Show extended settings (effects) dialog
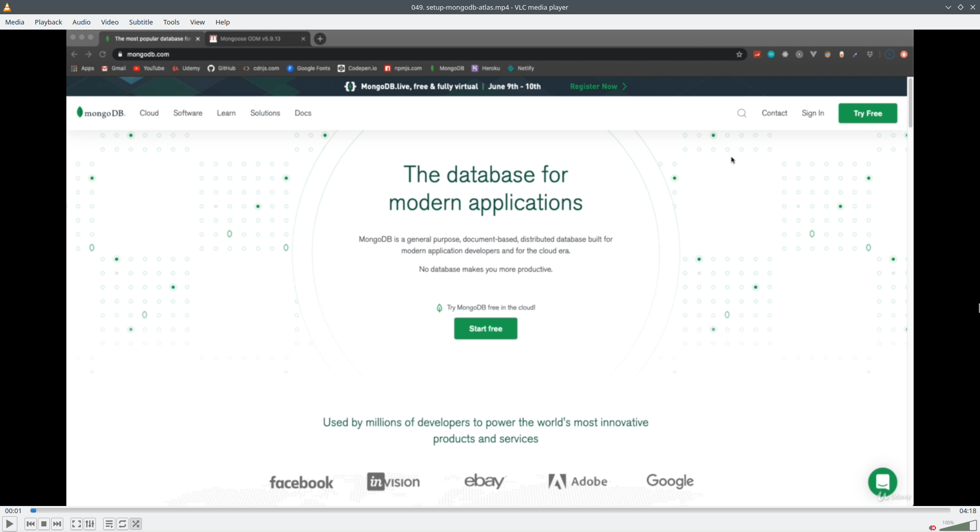The height and width of the screenshot is (532, 980). click(90, 524)
